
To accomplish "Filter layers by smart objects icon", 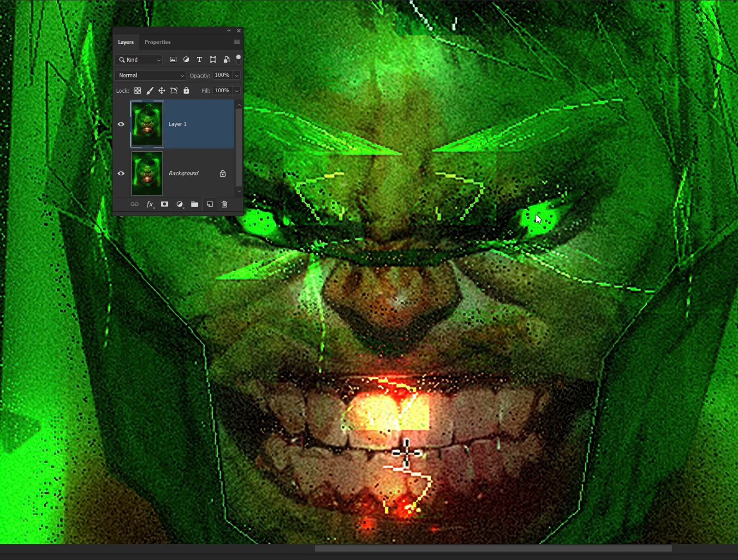I will pos(226,60).
